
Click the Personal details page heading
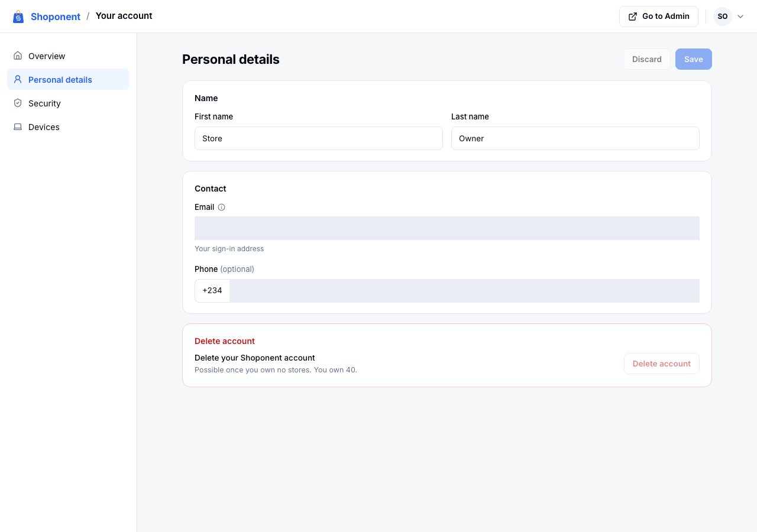[x=231, y=59]
